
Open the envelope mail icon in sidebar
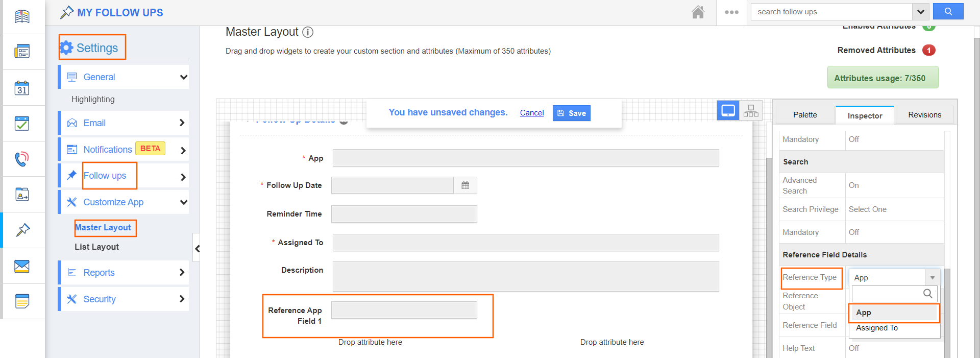click(x=22, y=266)
